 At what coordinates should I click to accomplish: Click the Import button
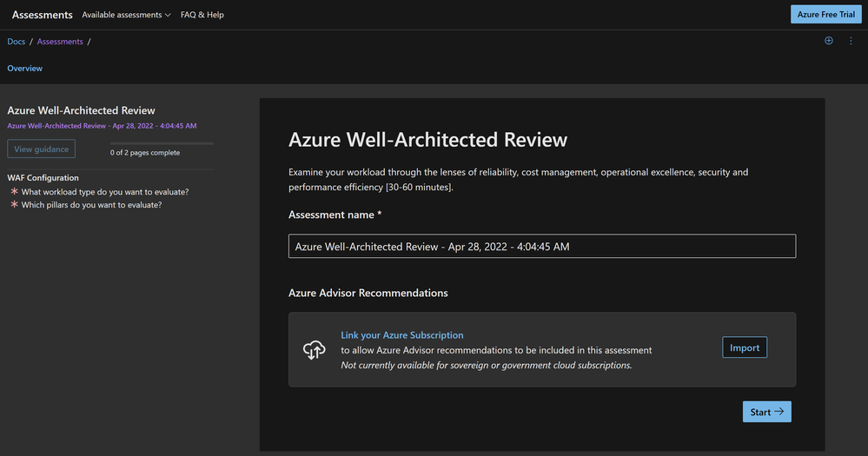[745, 347]
